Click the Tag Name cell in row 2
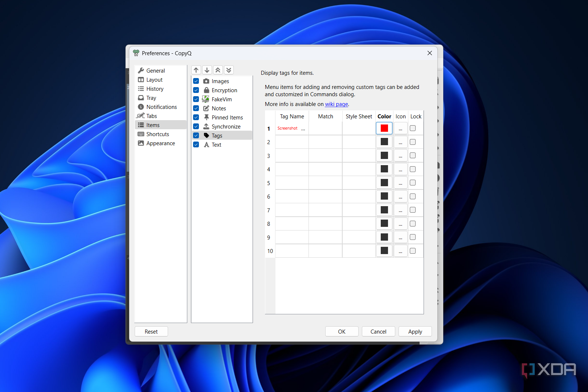This screenshot has width=588, height=392. click(292, 142)
